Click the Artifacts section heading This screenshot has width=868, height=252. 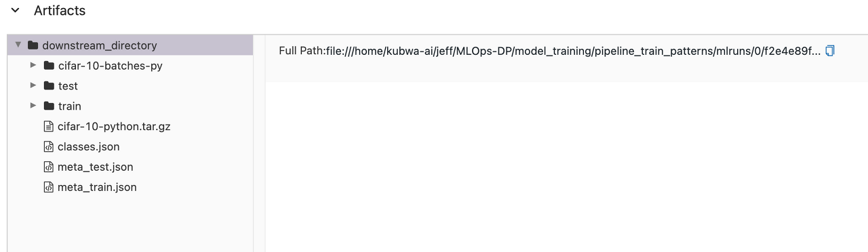(x=60, y=11)
